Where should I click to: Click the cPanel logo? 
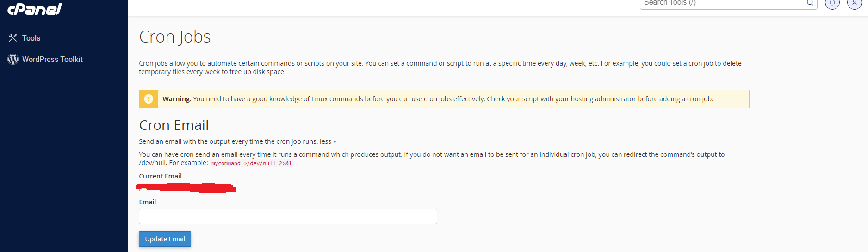click(35, 9)
